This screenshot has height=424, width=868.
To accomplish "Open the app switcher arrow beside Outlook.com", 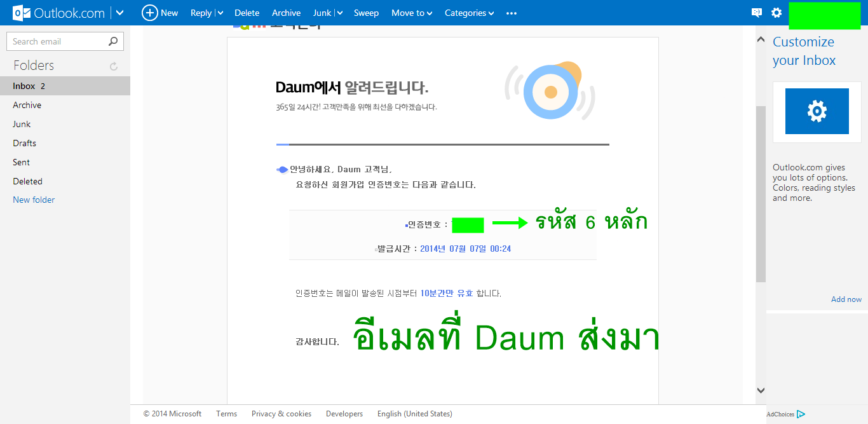I will 119,13.
